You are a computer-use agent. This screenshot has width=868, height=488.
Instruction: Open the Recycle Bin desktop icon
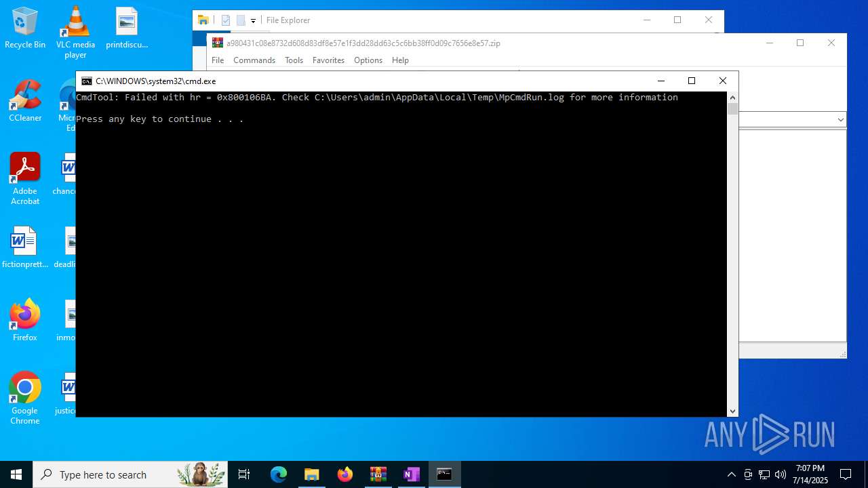click(x=25, y=28)
